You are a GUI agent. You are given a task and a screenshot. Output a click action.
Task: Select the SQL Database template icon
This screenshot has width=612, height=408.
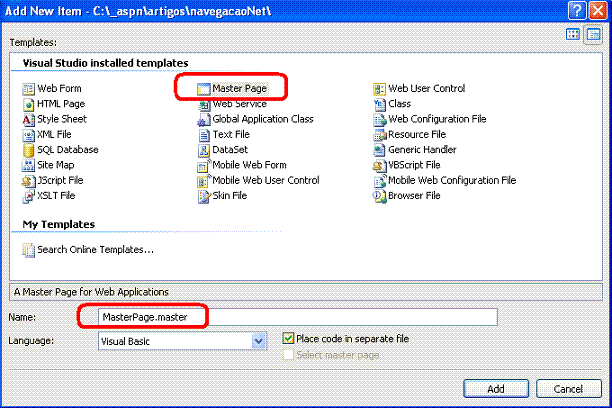click(x=28, y=150)
